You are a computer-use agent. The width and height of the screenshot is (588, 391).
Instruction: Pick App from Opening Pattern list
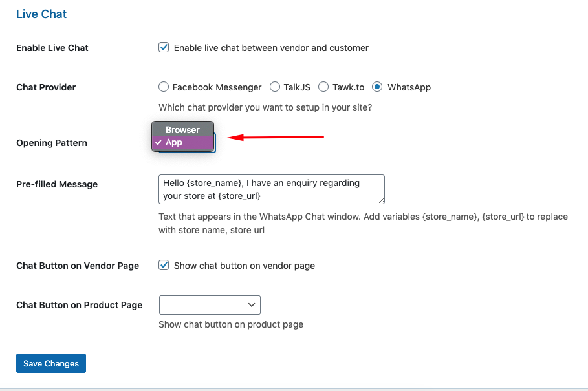[x=182, y=142]
